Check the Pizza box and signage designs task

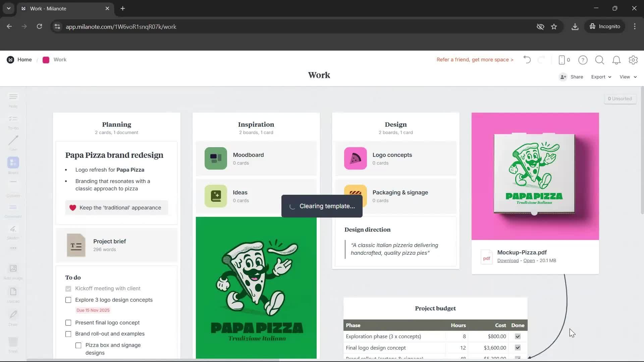click(78, 345)
